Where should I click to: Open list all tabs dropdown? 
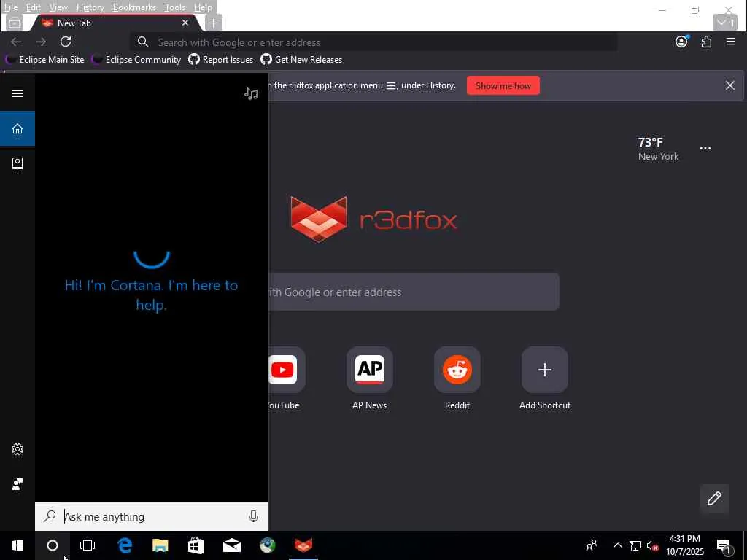[725, 23]
